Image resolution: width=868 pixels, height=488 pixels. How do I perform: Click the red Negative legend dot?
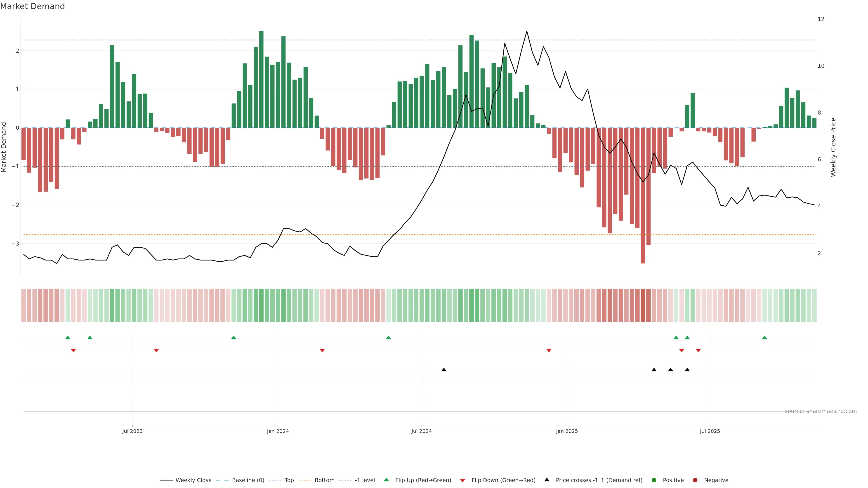coord(695,480)
